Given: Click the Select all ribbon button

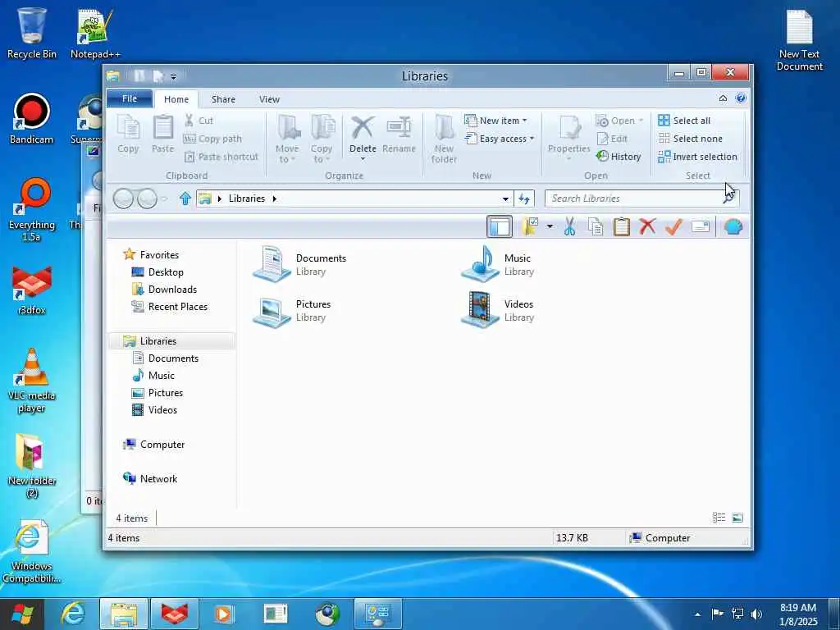Looking at the screenshot, I should 684,121.
